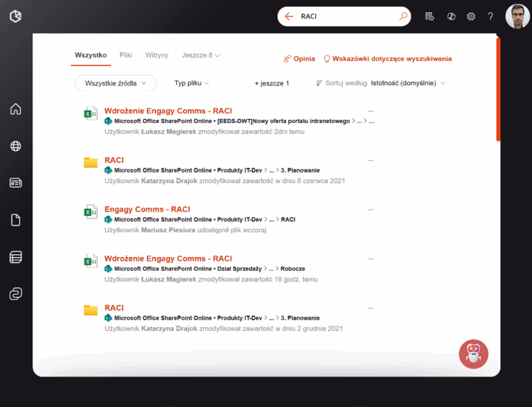Open more options for result modified 18 godz. temu
532x407 pixels.
point(371,259)
